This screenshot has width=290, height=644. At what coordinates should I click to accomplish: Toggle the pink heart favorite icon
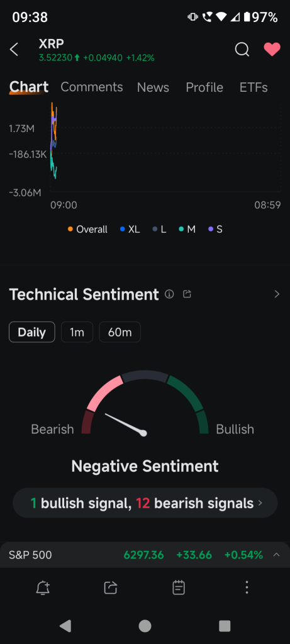coord(272,49)
